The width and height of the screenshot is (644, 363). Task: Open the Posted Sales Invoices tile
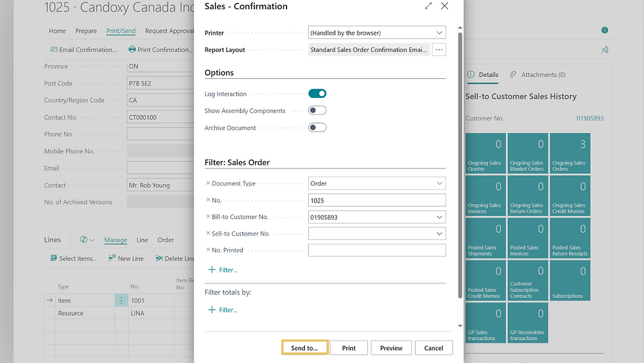tap(528, 238)
